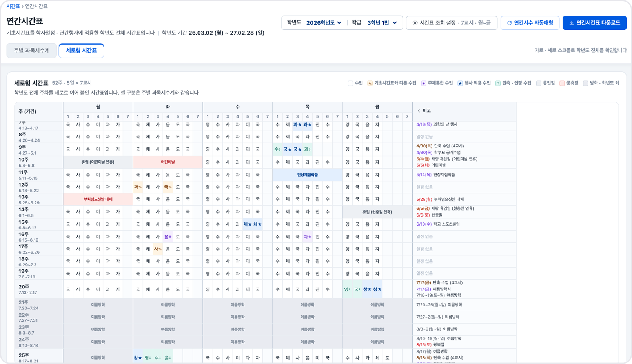Select week 12 Tuesday 국 cell with pencil mark

(x=168, y=187)
